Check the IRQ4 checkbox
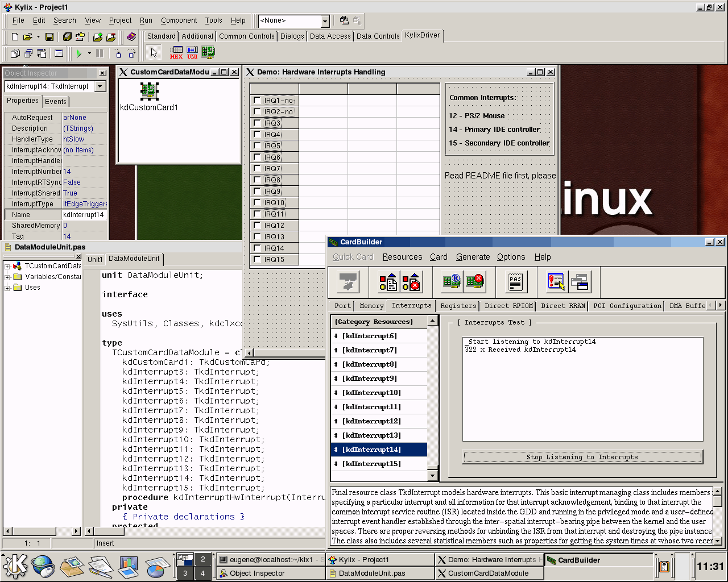The image size is (728, 582). point(257,134)
